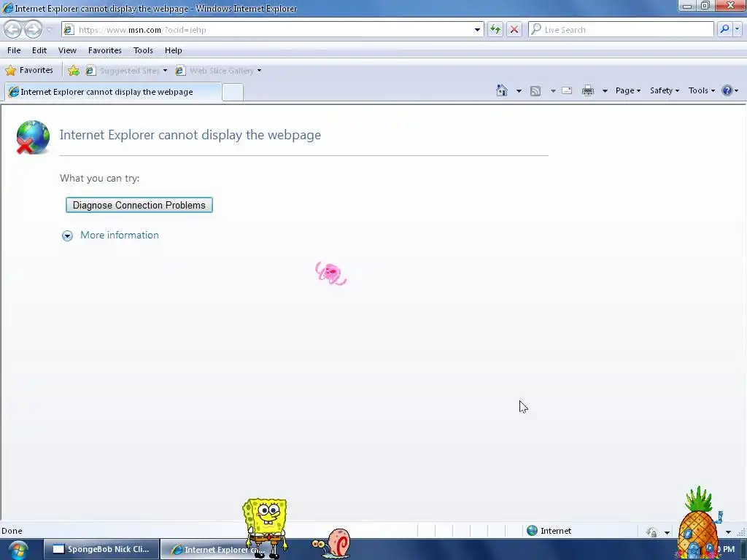Screen dimensions: 747x560
Task: Switch to SpongeBob Nick Cli... taskbar window
Action: [x=101, y=549]
